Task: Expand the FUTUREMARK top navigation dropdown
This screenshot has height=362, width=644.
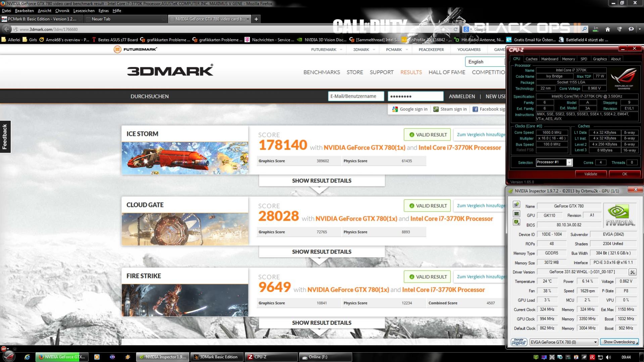Action: click(341, 50)
